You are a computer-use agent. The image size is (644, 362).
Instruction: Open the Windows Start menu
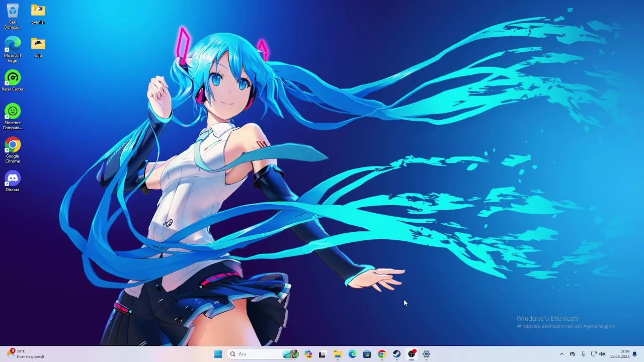click(218, 354)
